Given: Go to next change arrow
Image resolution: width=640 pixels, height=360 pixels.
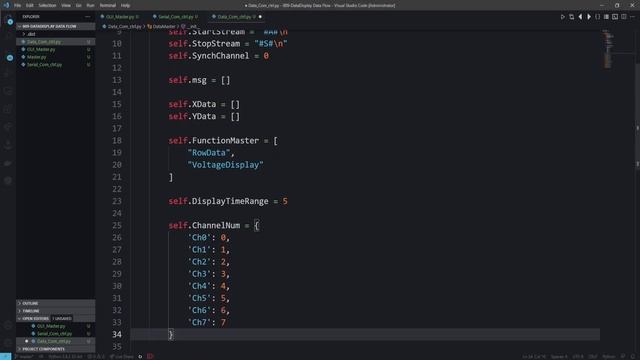Looking at the screenshot, I should pos(589,17).
